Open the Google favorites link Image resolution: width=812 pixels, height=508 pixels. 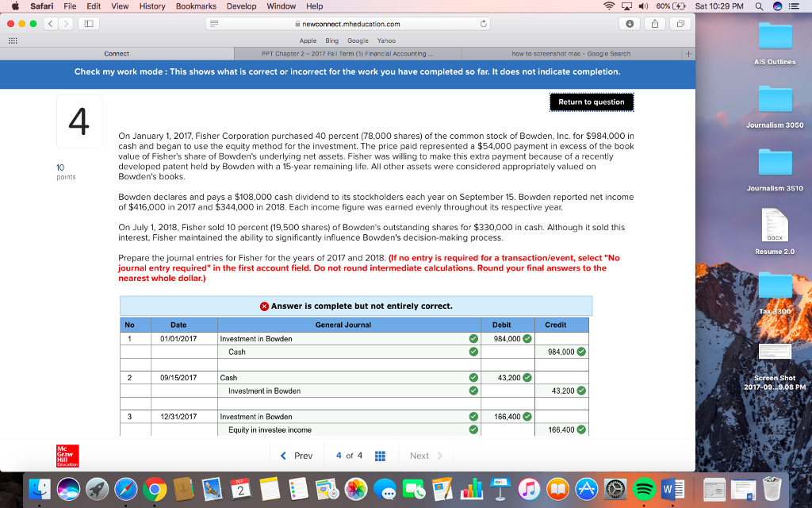[358, 40]
